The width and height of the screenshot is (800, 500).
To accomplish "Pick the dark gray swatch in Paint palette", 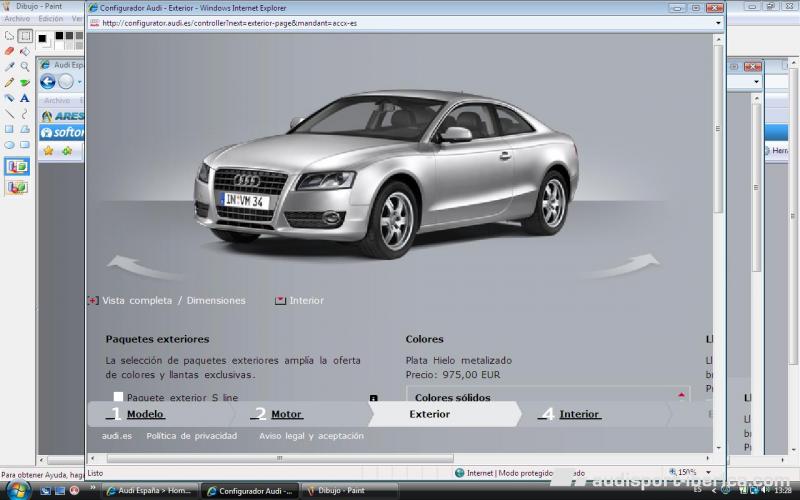I will coord(69,35).
